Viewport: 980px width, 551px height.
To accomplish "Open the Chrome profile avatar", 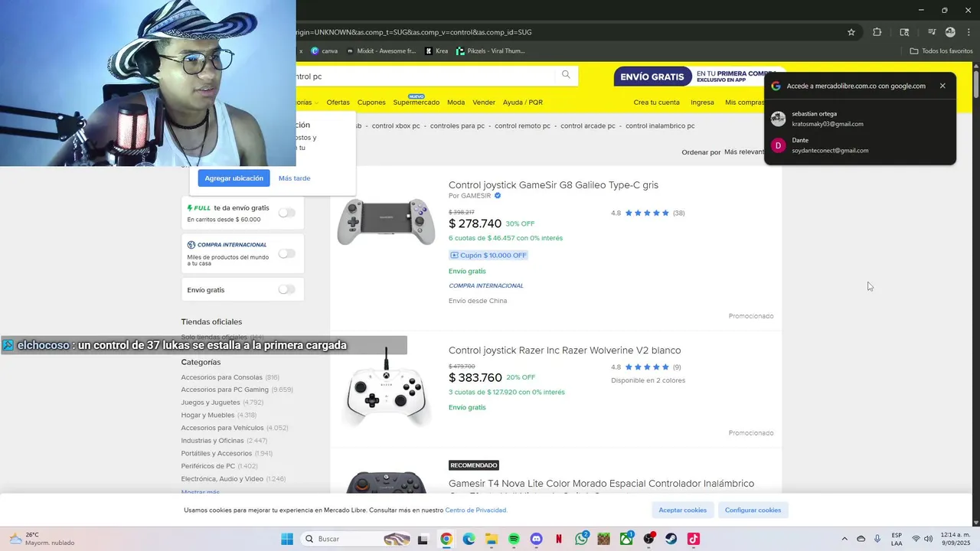I will click(x=950, y=32).
